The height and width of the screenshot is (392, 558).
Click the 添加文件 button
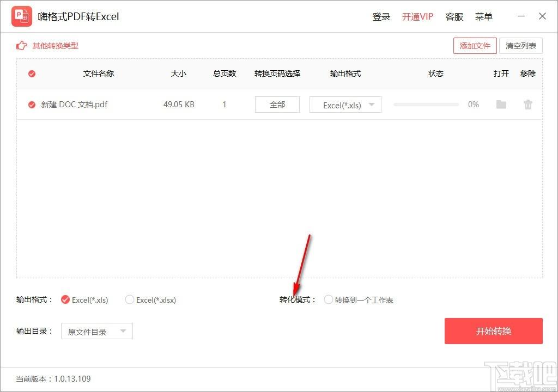pyautogui.click(x=475, y=46)
